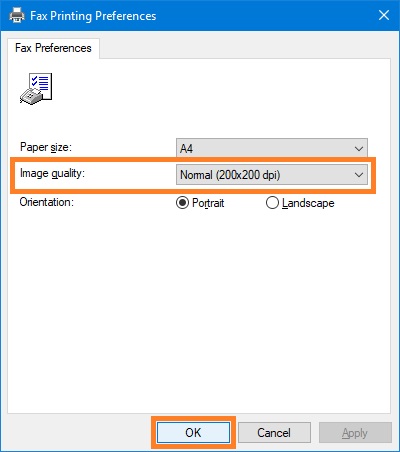400x452 pixels.
Task: Click the chevron arrow beside A4
Action: (x=359, y=148)
